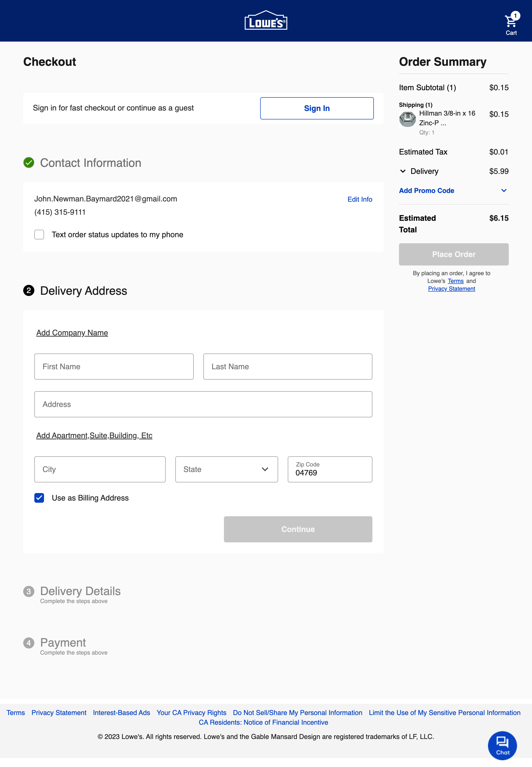Screen dimensions: 532x767
Task: Click the step 4 Payment badge
Action: 29,643
